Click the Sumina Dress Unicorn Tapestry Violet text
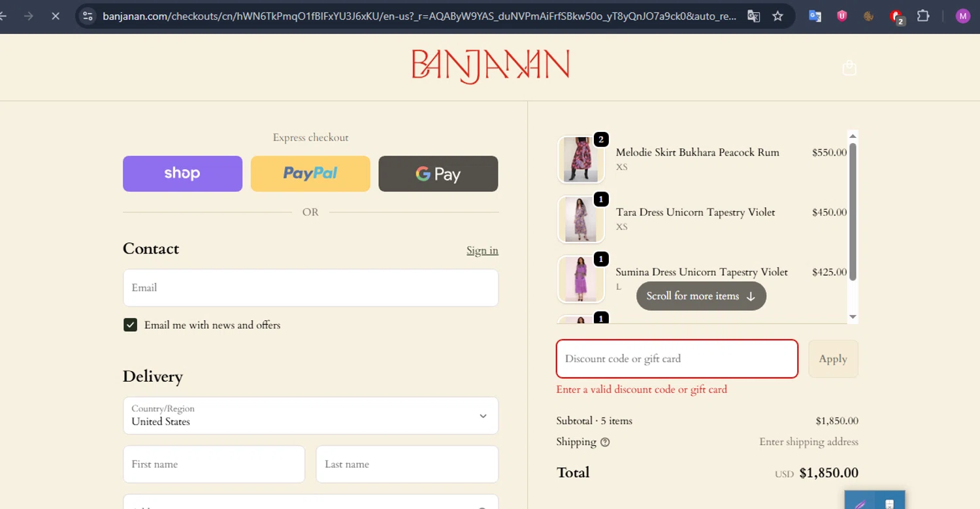 coord(702,272)
